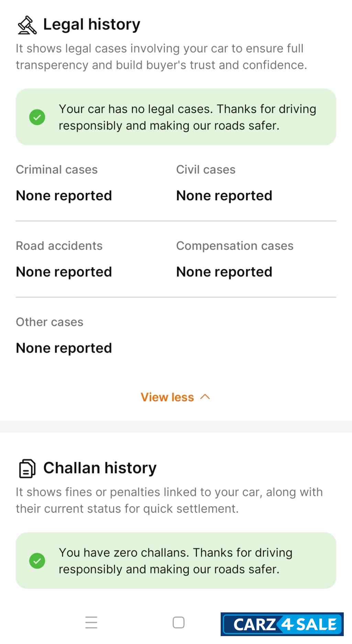352x644 pixels.
Task: Tap the Civil cases None reported value
Action: click(x=224, y=196)
